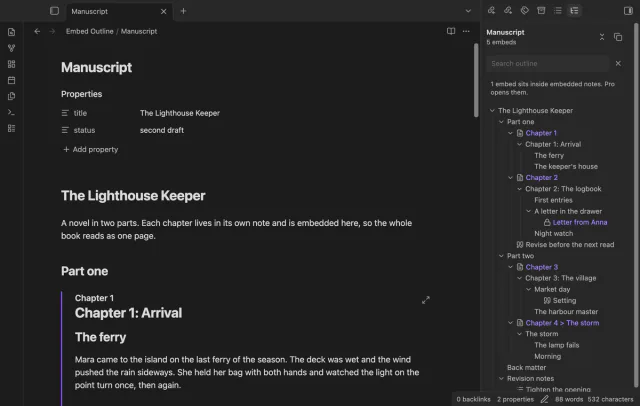Image resolution: width=640 pixels, height=406 pixels.
Task: Click the status property type icon
Action: (x=65, y=130)
